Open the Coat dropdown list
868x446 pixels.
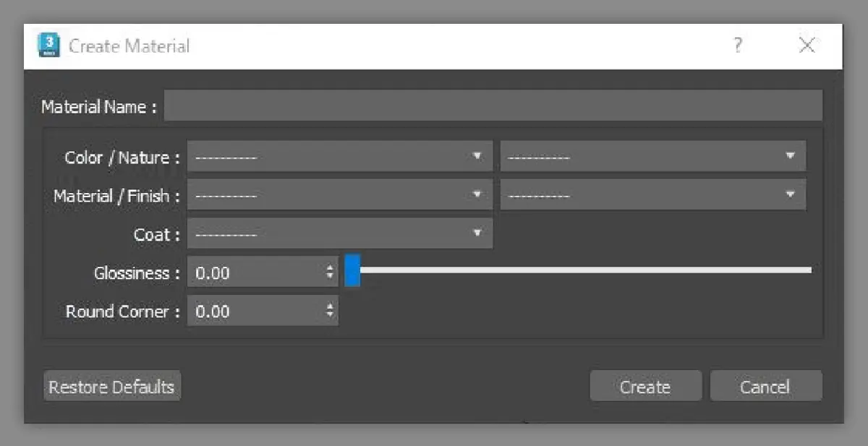340,233
